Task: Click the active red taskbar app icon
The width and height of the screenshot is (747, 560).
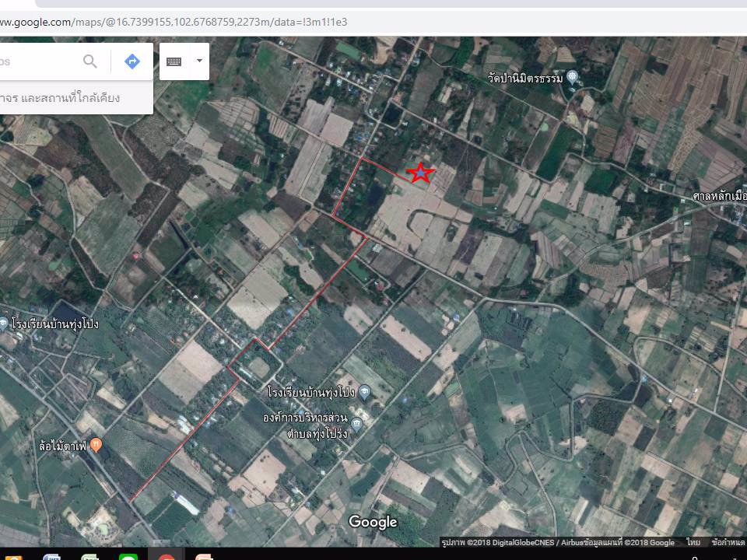Action: (x=166, y=557)
